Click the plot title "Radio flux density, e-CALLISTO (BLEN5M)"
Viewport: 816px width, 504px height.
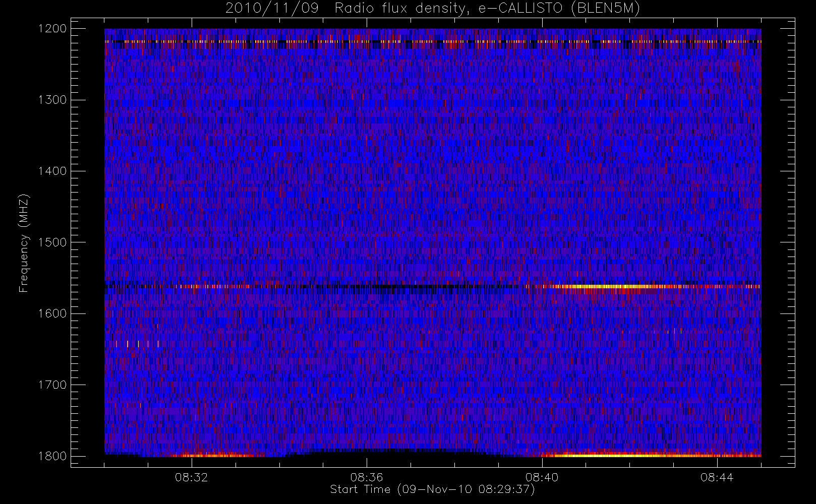click(487, 9)
